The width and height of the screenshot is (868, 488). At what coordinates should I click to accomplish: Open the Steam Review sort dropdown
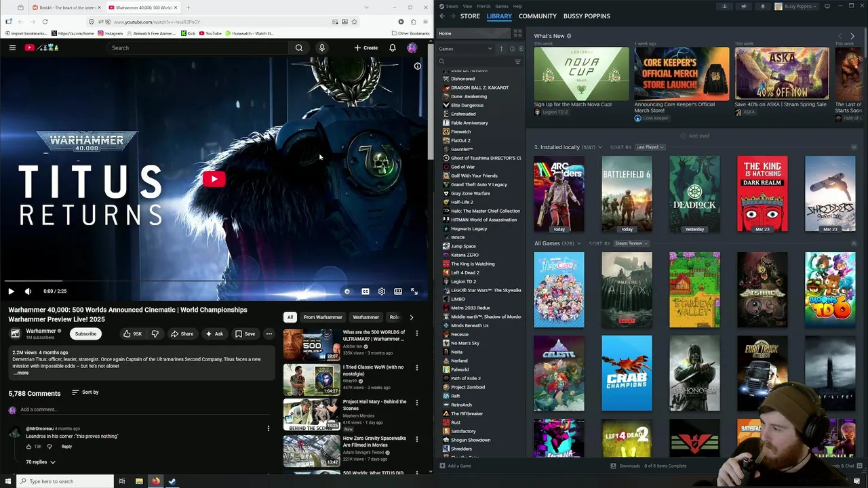(631, 243)
